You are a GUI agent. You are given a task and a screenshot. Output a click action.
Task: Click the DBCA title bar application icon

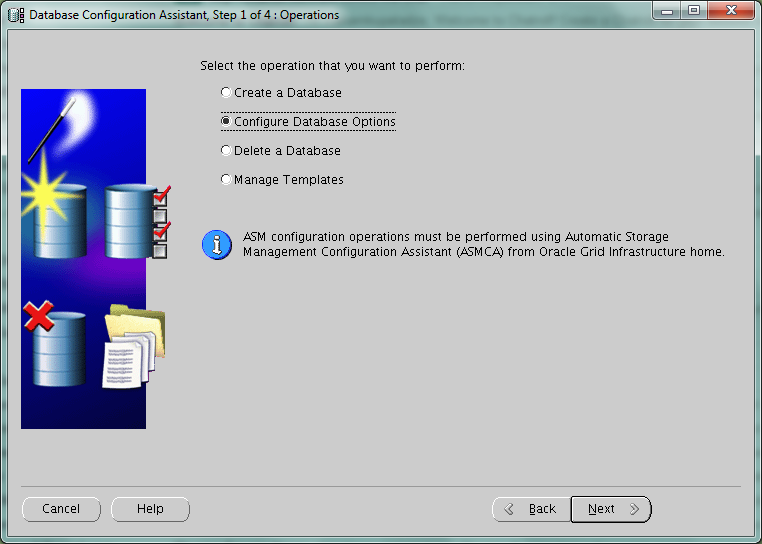(x=16, y=15)
